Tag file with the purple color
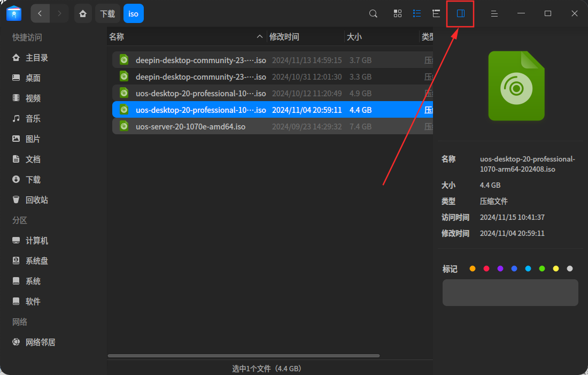This screenshot has height=375, width=588. click(500, 269)
